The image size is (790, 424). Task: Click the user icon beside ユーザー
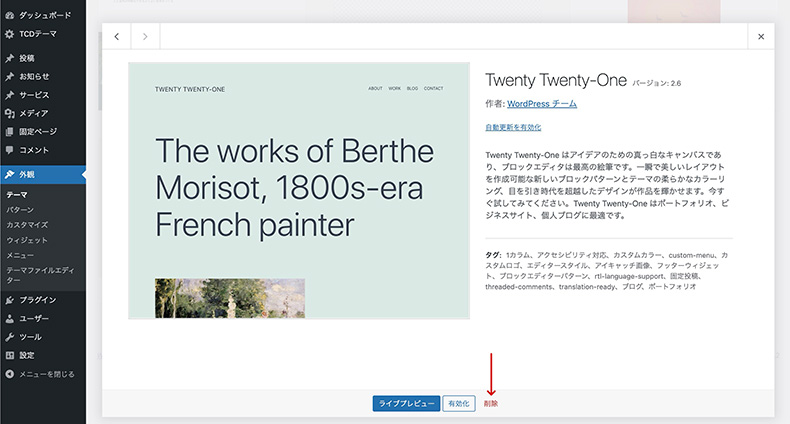[10, 319]
